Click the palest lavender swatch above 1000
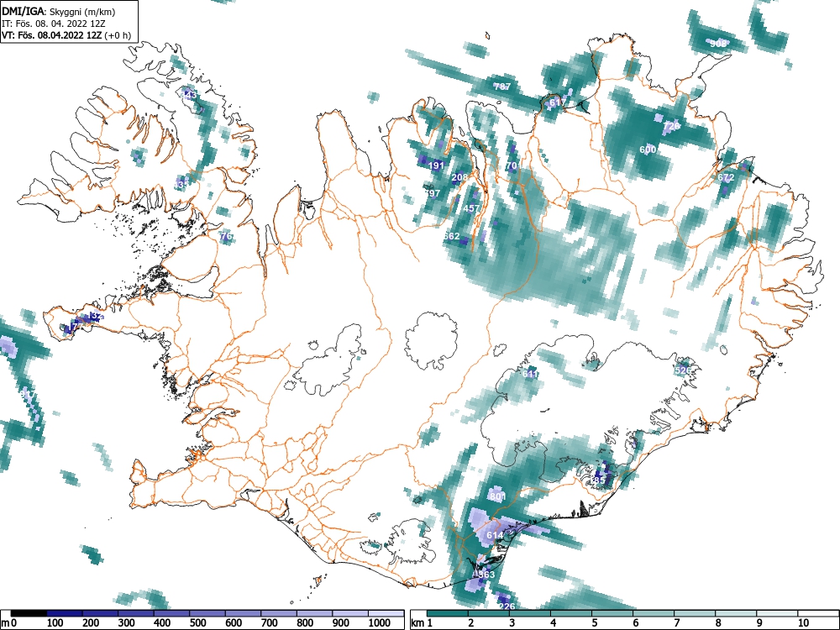Screen dimensions: 840x630 (386, 613)
